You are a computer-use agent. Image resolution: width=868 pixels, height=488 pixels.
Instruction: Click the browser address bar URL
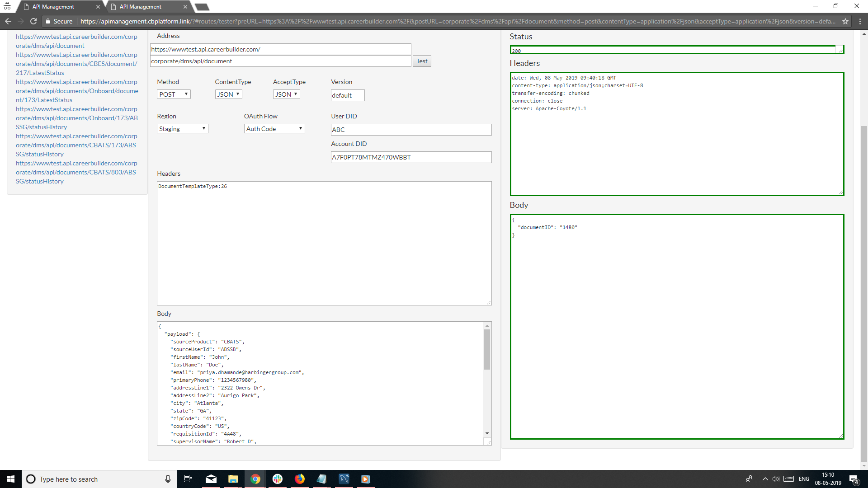tap(458, 21)
